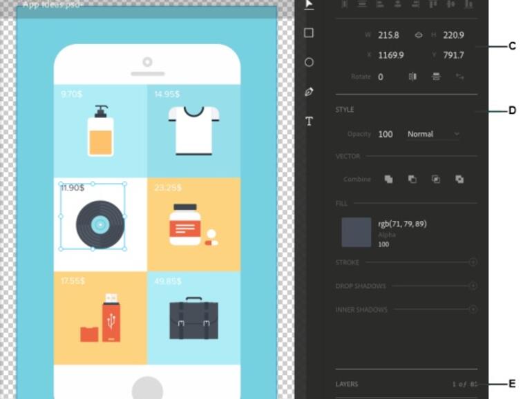This screenshot has height=399, width=532.
Task: Click the 14.95$ price label
Action: (x=167, y=94)
